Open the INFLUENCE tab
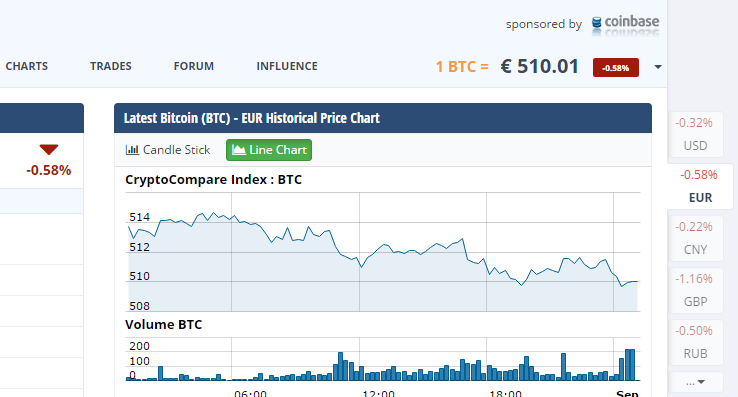The image size is (738, 397). pyautogui.click(x=287, y=66)
